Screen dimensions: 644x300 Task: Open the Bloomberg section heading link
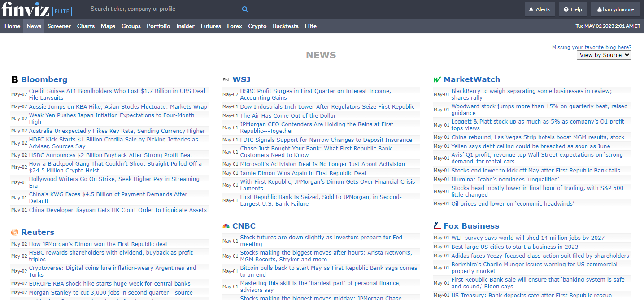tap(44, 79)
